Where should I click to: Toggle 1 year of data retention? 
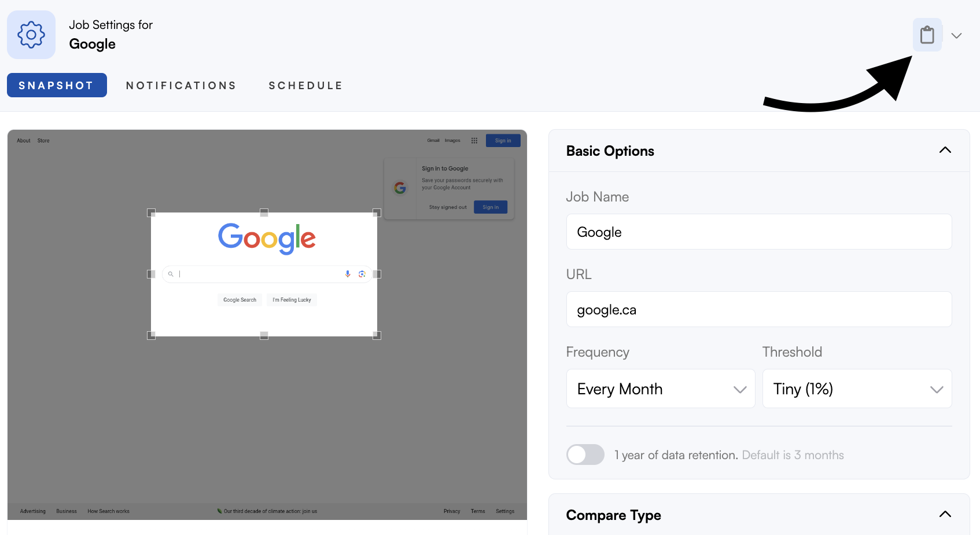point(585,455)
